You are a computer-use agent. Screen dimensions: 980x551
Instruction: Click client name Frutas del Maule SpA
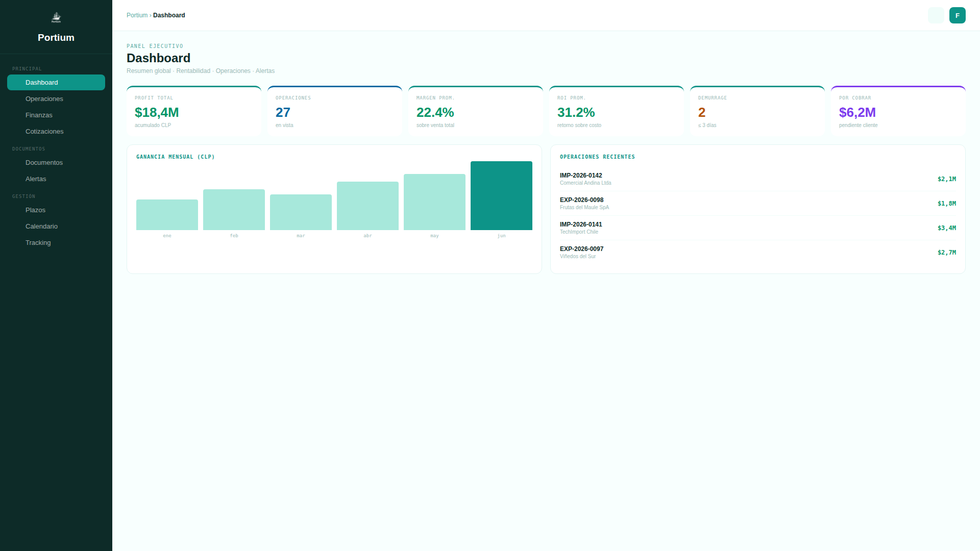[584, 208]
